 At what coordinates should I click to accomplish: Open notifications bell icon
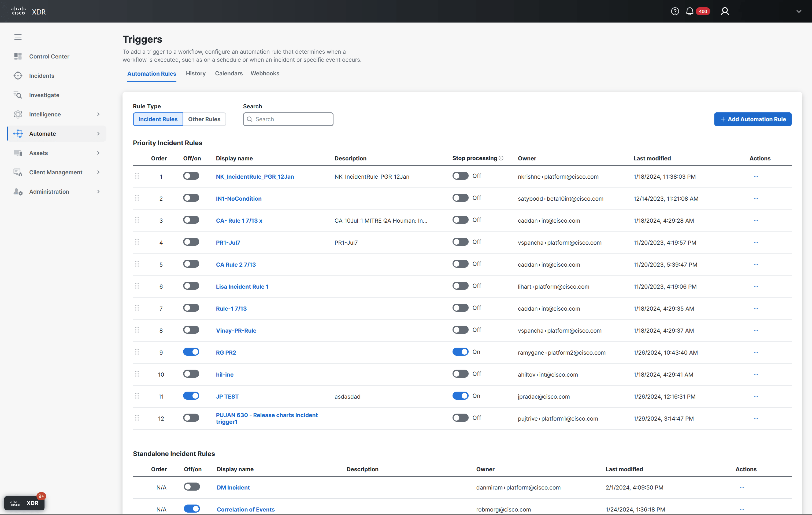click(689, 12)
